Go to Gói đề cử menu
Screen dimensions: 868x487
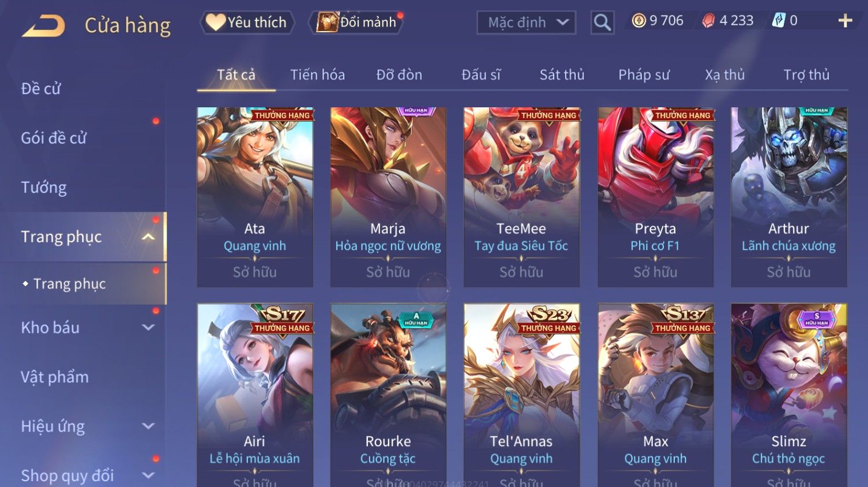point(54,138)
